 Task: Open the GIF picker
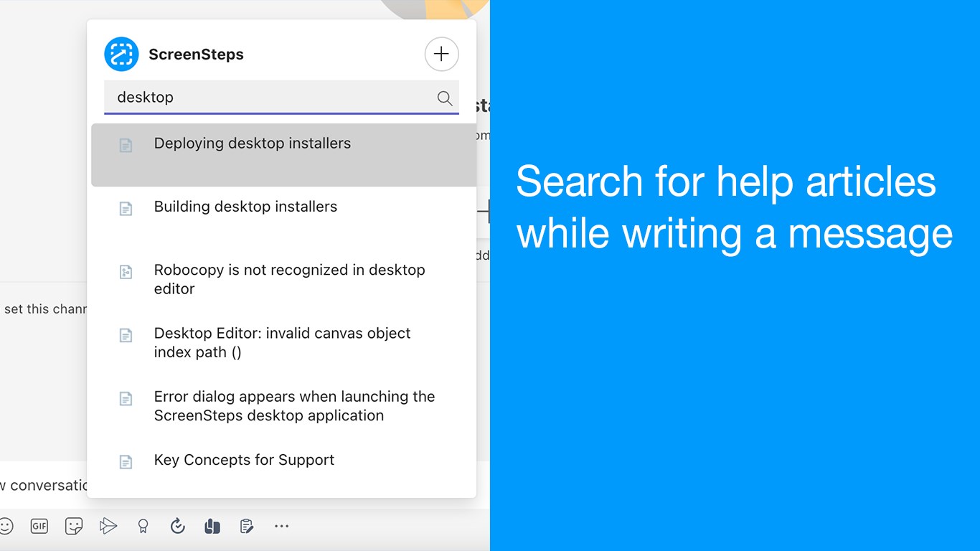[39, 526]
